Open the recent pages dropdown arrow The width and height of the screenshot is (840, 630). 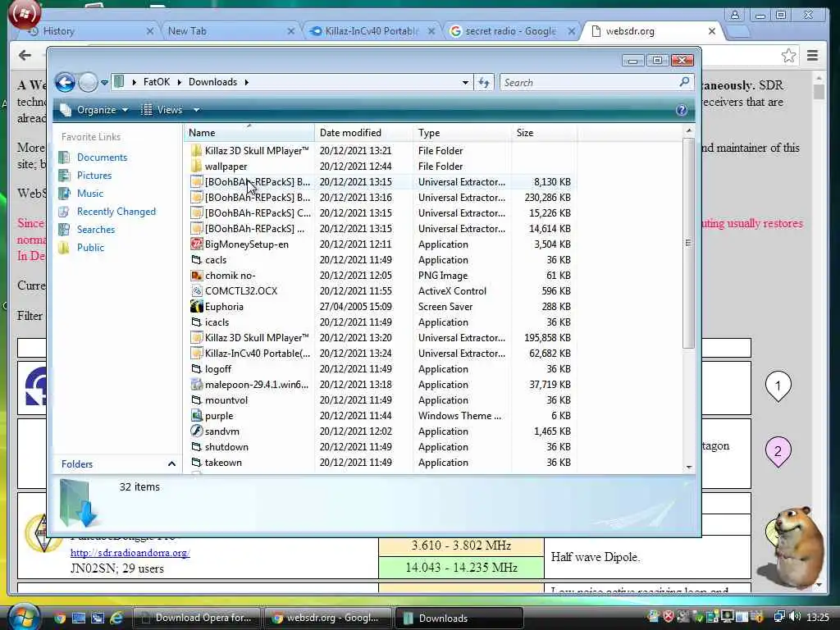104,83
